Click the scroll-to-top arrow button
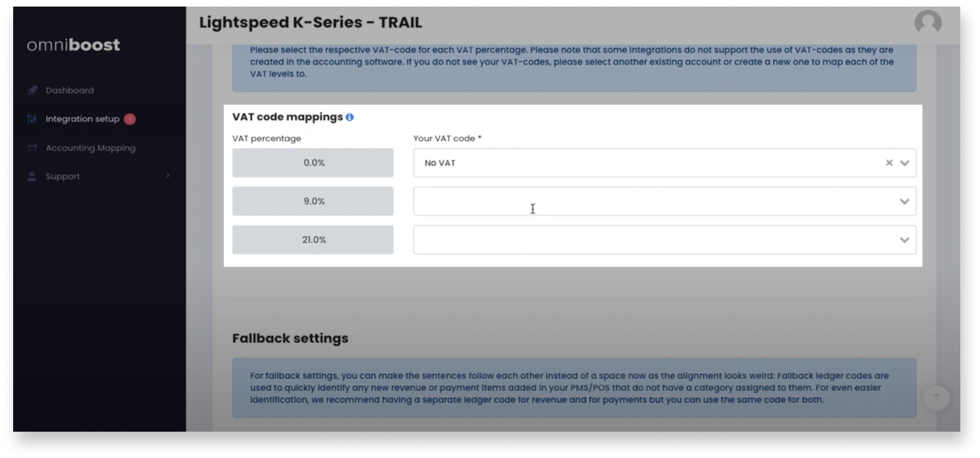The height and width of the screenshot is (458, 980). [x=936, y=397]
